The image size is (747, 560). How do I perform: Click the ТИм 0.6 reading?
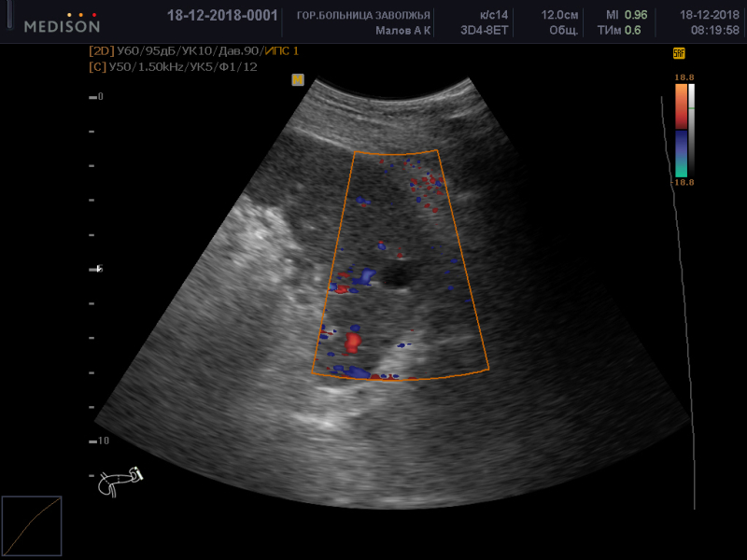(x=619, y=31)
